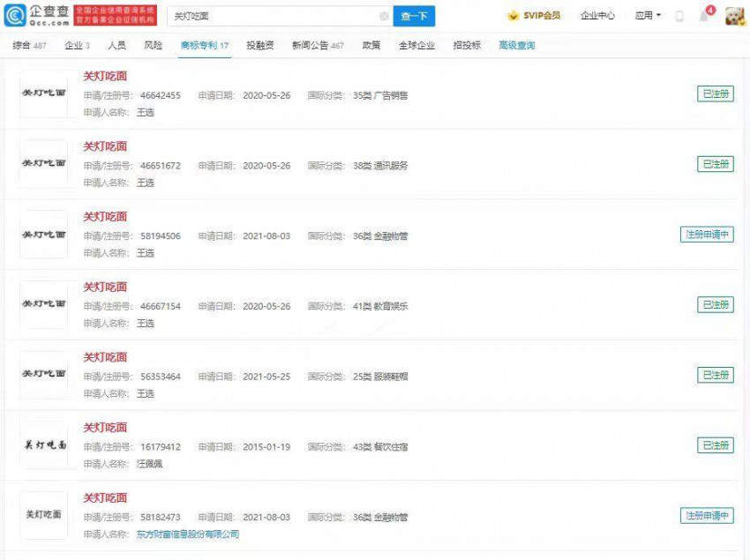
Task: Click 注册申请中 status badge for 58194506
Action: point(707,235)
